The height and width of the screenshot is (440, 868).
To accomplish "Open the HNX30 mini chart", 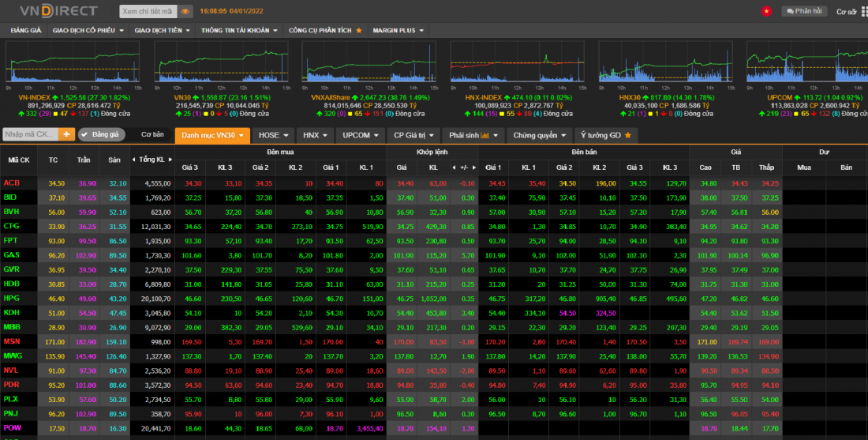I will (x=665, y=62).
